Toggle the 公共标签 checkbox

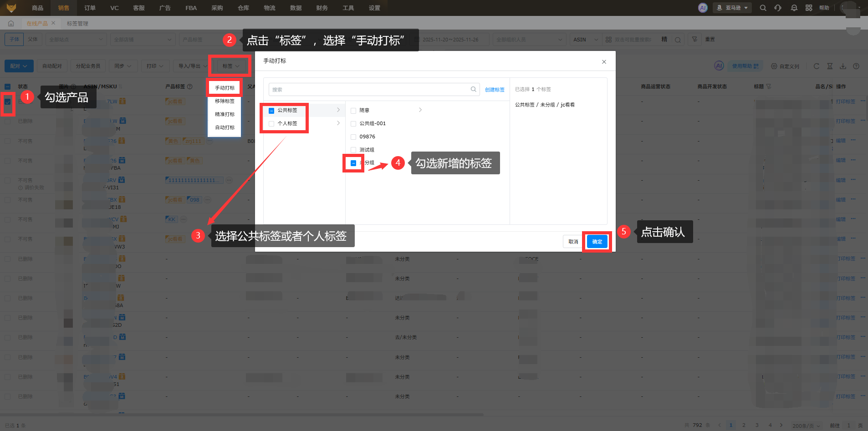pyautogui.click(x=271, y=111)
